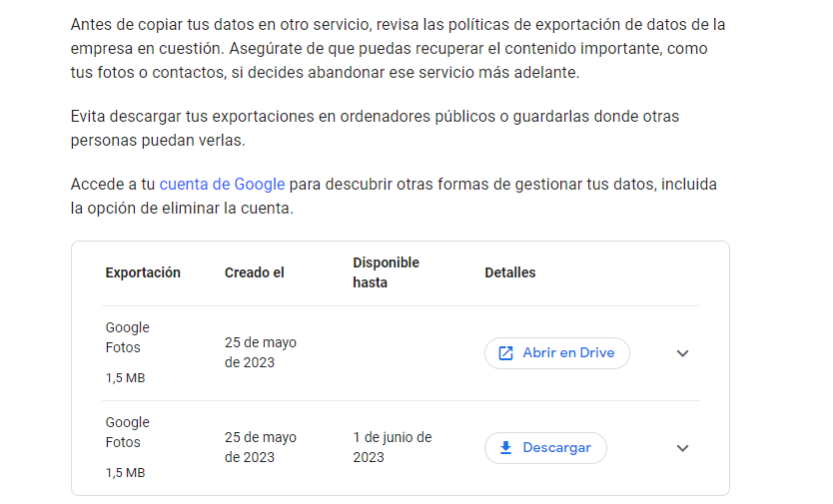Click the download arrow icon beside Descargar
The image size is (833, 504).
tap(505, 448)
